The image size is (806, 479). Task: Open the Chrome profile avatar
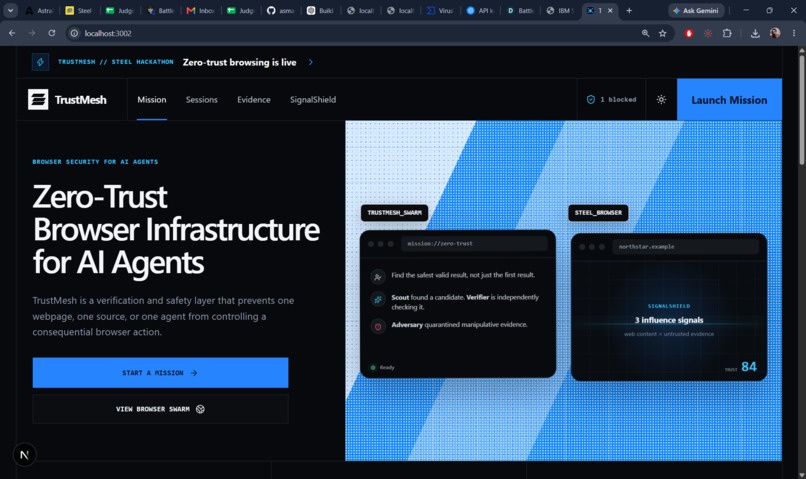click(775, 33)
